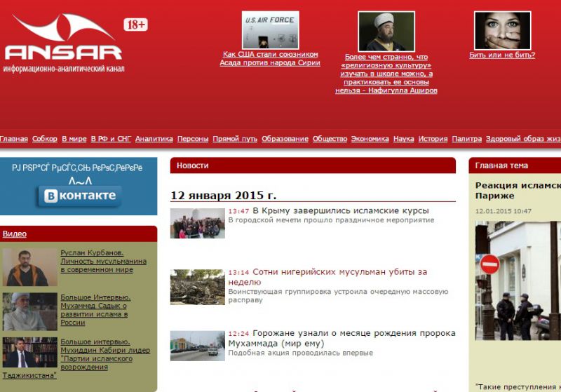This screenshot has width=561, height=392.
Task: Open the 'В мире' section
Action: (74, 139)
